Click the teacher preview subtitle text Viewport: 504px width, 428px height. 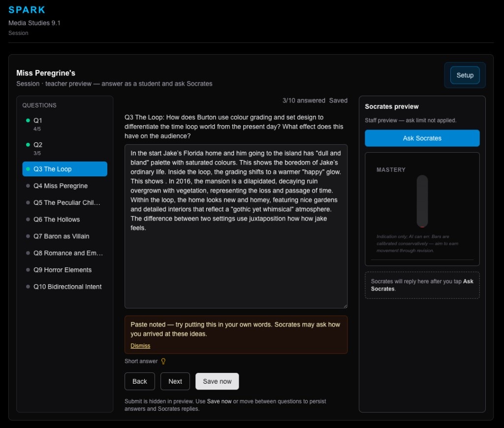click(114, 84)
